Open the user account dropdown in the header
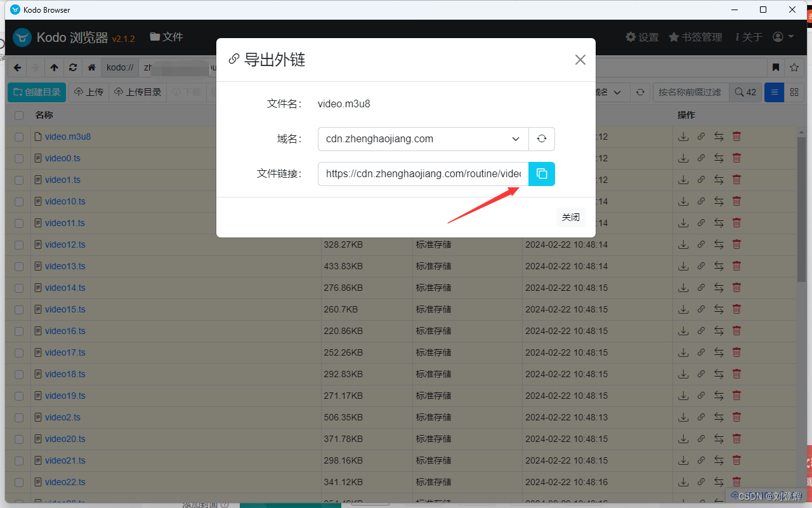This screenshot has width=812, height=508. 783,37
